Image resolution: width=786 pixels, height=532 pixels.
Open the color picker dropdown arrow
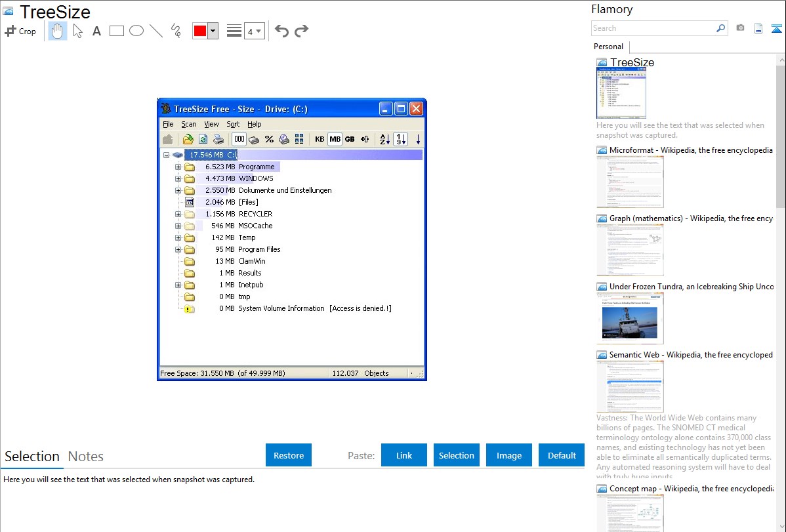click(x=213, y=31)
